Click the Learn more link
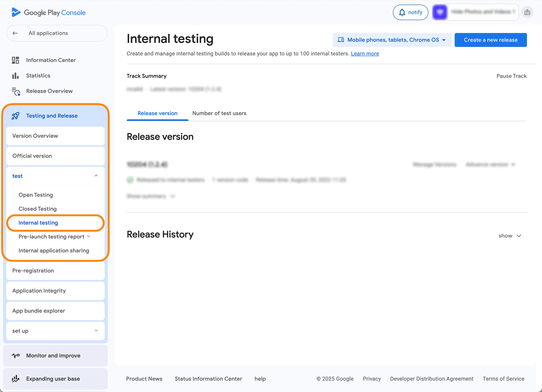Image resolution: width=542 pixels, height=392 pixels. tap(365, 54)
